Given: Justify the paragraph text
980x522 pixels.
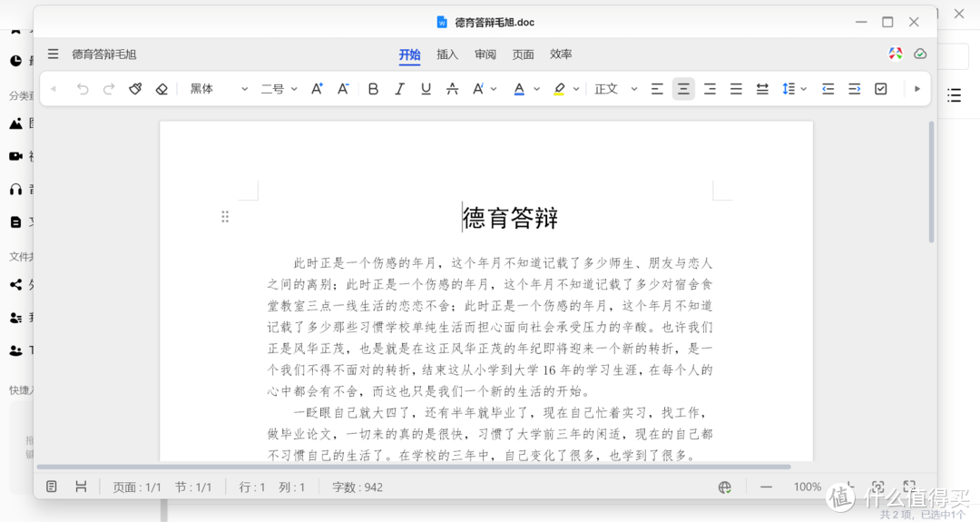Looking at the screenshot, I should click(736, 89).
